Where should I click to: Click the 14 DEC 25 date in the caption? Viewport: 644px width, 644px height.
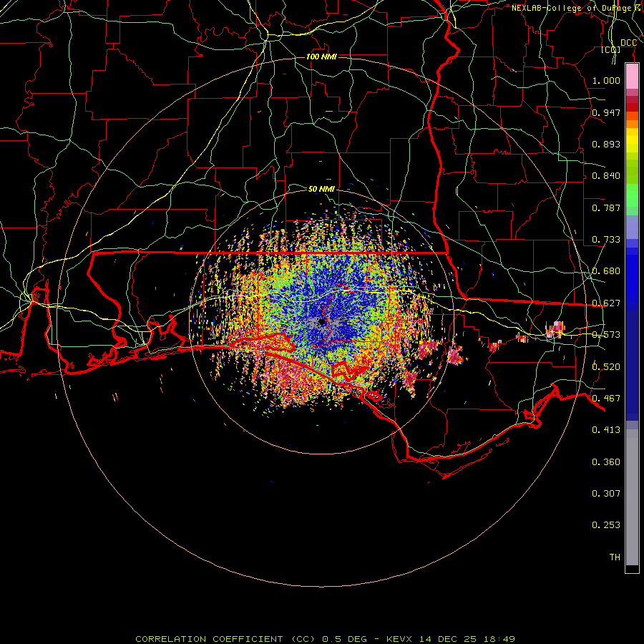[448, 639]
